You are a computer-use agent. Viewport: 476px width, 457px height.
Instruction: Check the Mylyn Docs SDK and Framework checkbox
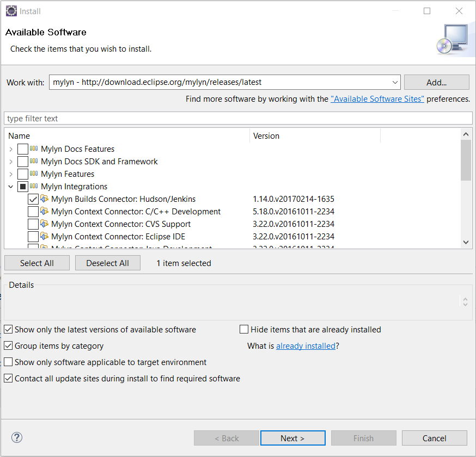coord(23,162)
